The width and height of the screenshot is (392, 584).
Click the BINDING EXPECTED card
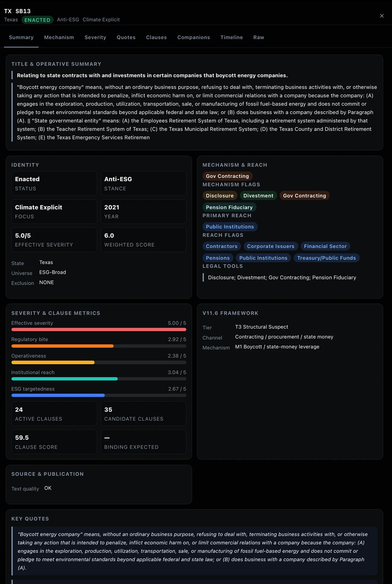pyautogui.click(x=143, y=442)
